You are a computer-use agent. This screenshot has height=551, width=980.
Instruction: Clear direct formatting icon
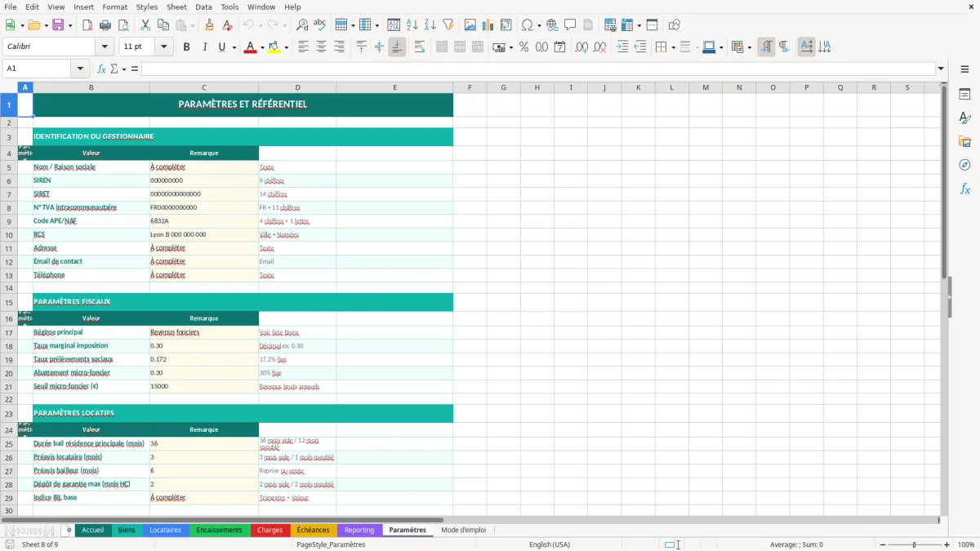227,25
